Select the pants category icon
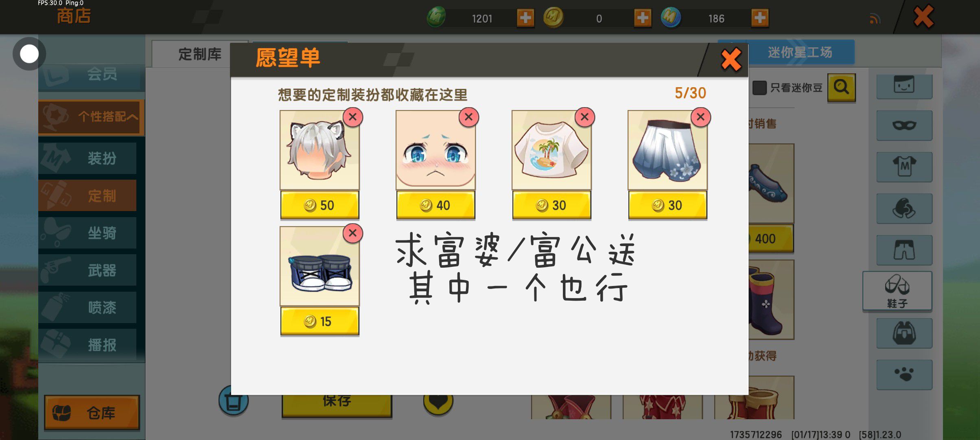Image resolution: width=980 pixels, height=440 pixels. [x=904, y=250]
